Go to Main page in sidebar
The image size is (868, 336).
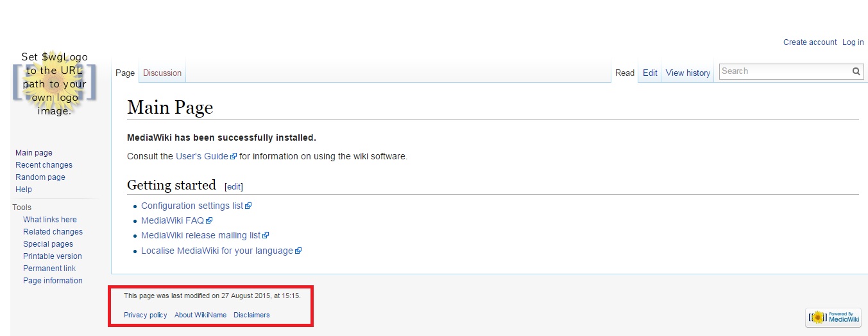tap(34, 153)
